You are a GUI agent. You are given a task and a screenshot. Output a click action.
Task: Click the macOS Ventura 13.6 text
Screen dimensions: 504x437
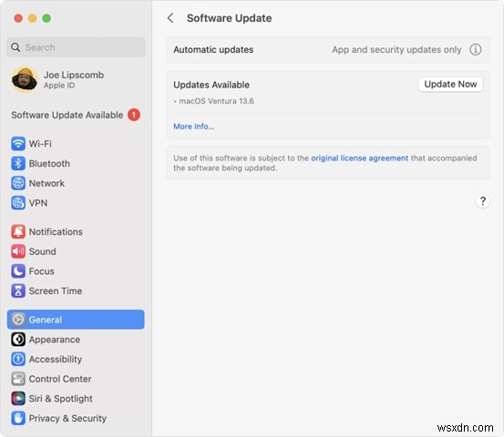[216, 101]
